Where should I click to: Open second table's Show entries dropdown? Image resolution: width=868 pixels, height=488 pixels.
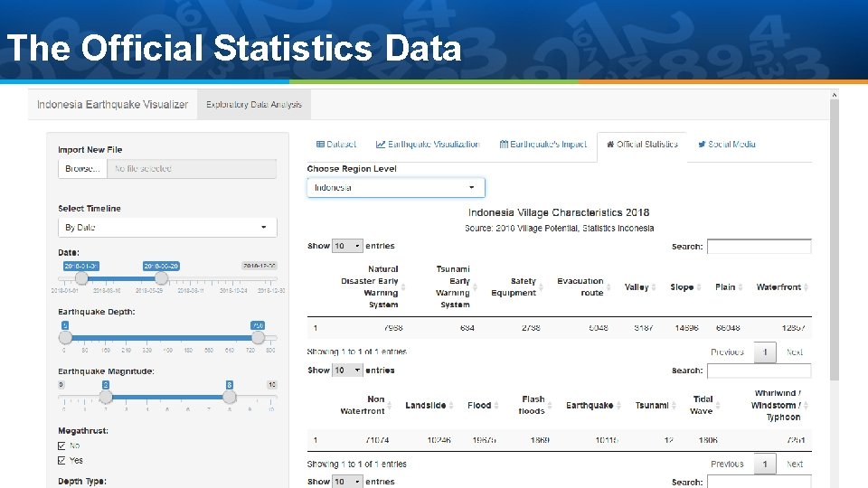pyautogui.click(x=347, y=371)
